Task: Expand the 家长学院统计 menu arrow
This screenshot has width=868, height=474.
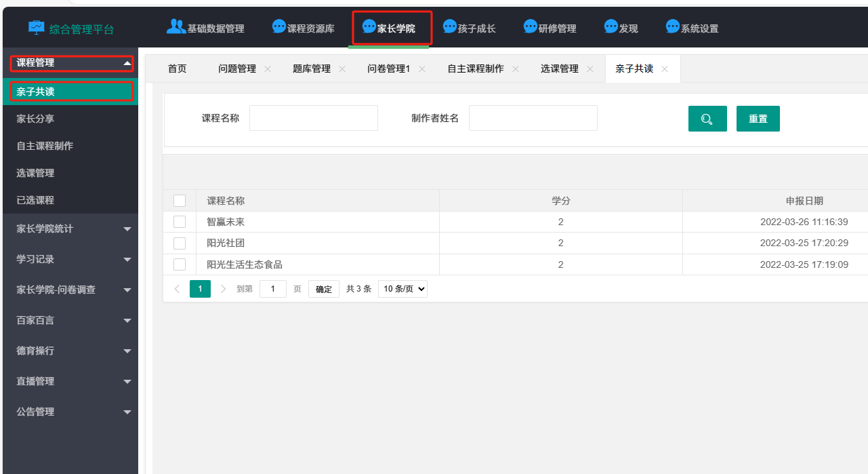Action: point(127,229)
